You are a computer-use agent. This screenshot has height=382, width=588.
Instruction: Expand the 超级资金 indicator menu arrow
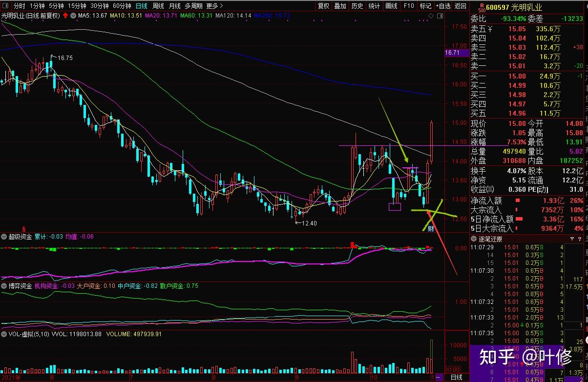(4, 237)
